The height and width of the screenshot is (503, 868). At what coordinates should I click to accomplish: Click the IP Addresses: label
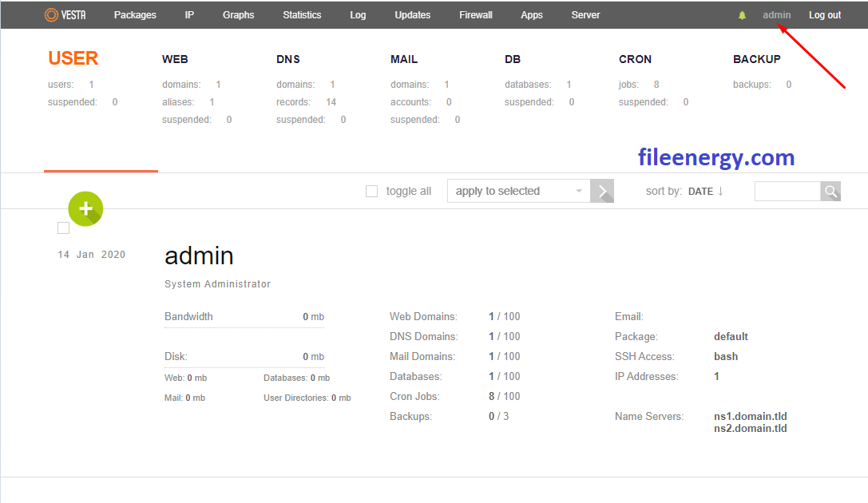click(647, 376)
